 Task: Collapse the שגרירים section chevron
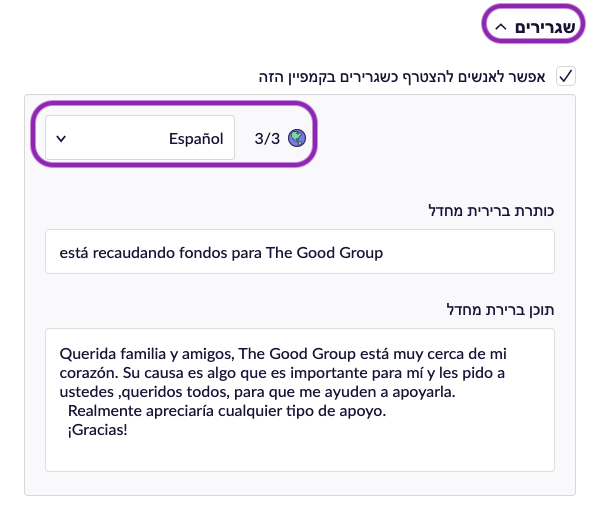coord(501,27)
